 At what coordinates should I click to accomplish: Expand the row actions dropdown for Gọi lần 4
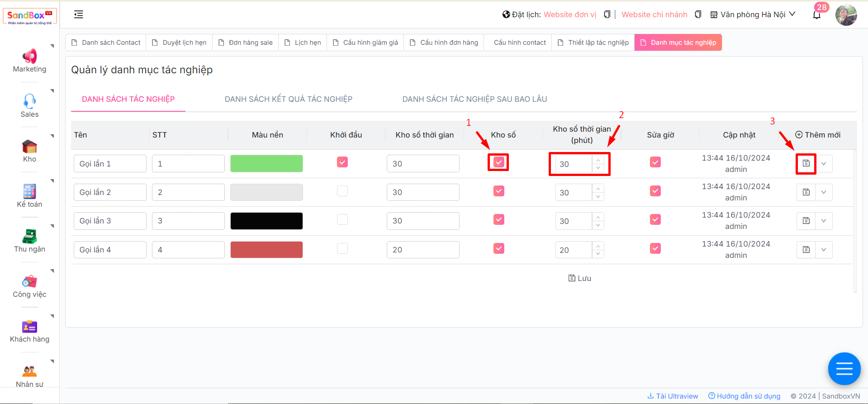point(824,250)
